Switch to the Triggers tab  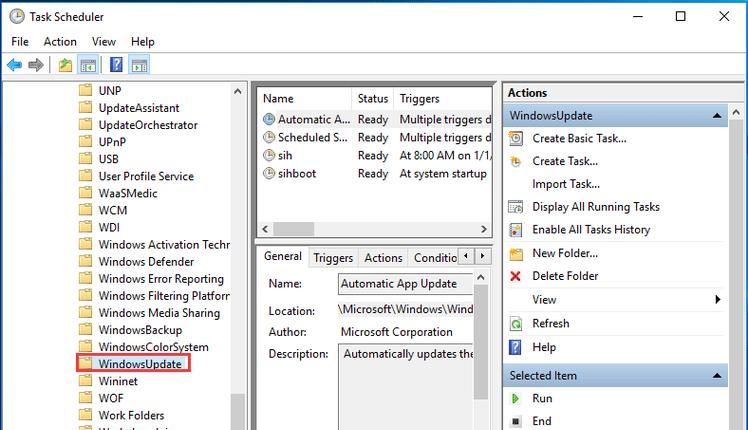click(x=333, y=258)
